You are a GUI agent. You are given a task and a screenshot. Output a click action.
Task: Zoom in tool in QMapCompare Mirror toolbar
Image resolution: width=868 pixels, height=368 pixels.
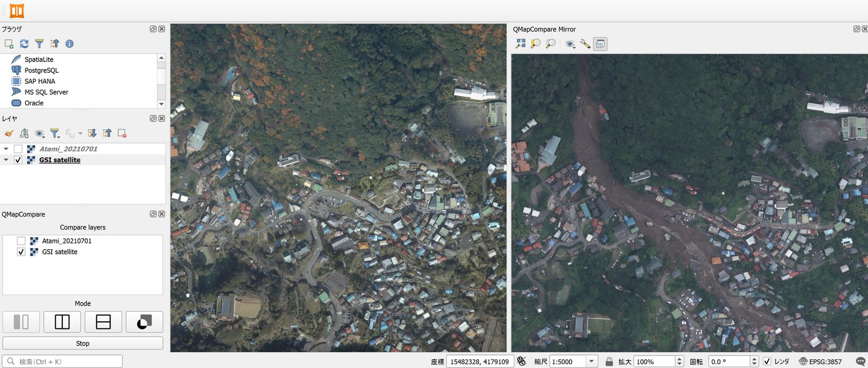pyautogui.click(x=535, y=43)
